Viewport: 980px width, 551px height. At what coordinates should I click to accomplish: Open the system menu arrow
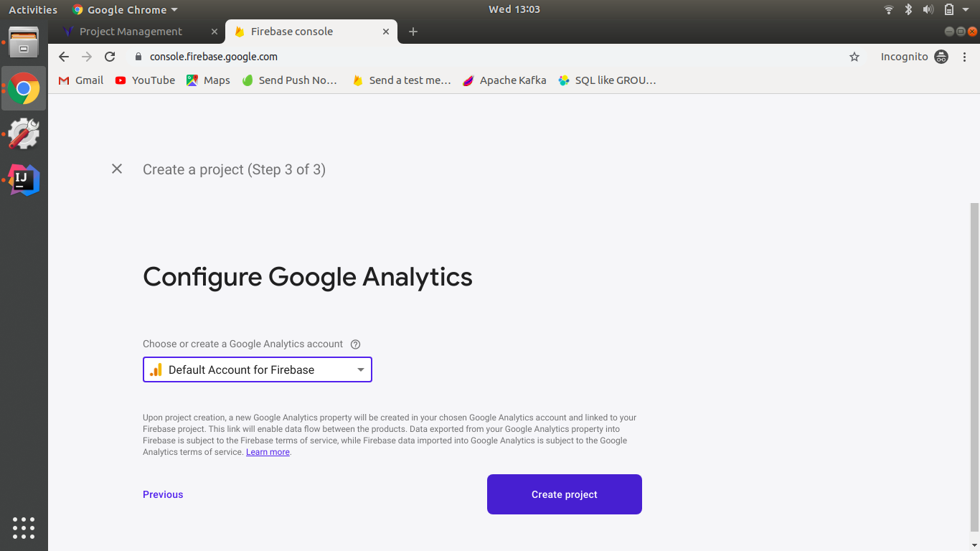coord(967,10)
